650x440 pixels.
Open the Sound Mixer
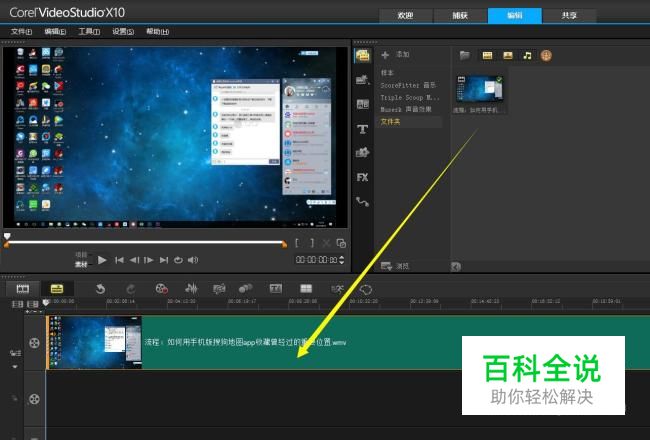pyautogui.click(x=191, y=289)
